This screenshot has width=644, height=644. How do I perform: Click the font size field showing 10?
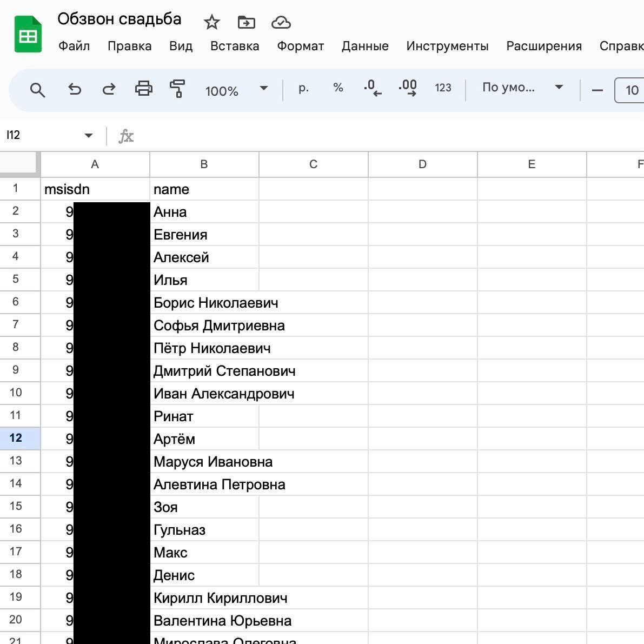[629, 90]
